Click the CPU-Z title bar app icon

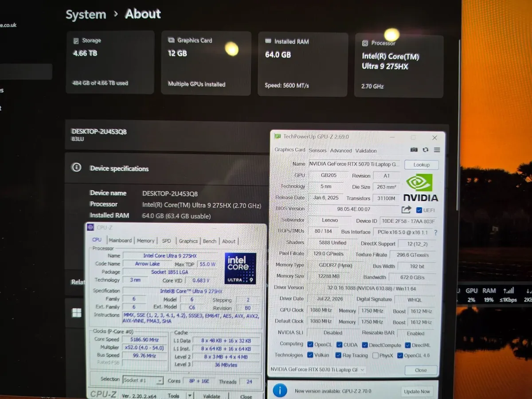point(91,227)
